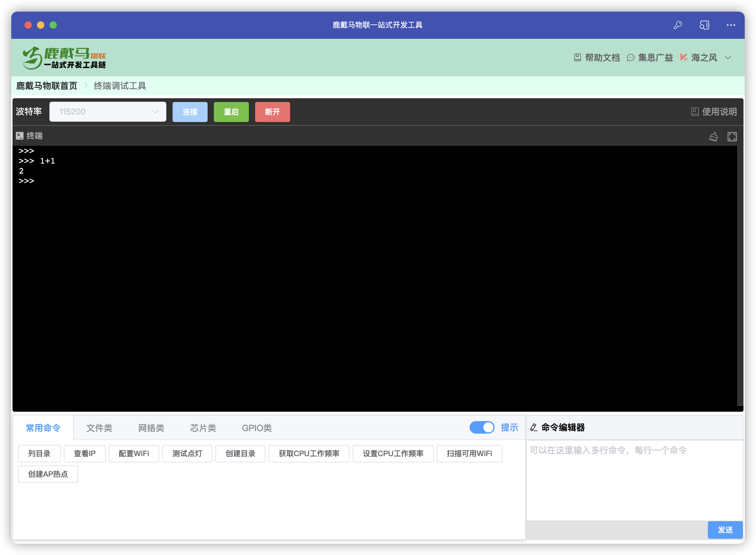Expand the 海之风 user menu chevron
The width and height of the screenshot is (756, 555).
728,58
